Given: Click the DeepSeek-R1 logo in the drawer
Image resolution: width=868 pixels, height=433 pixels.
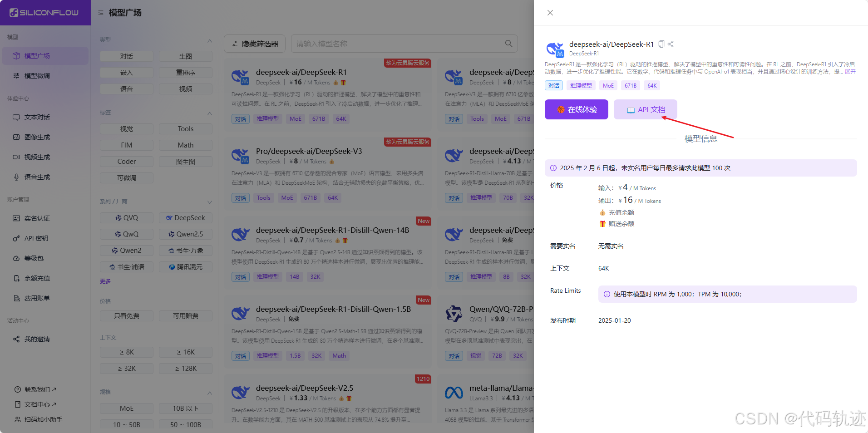Looking at the screenshot, I should coord(555,49).
